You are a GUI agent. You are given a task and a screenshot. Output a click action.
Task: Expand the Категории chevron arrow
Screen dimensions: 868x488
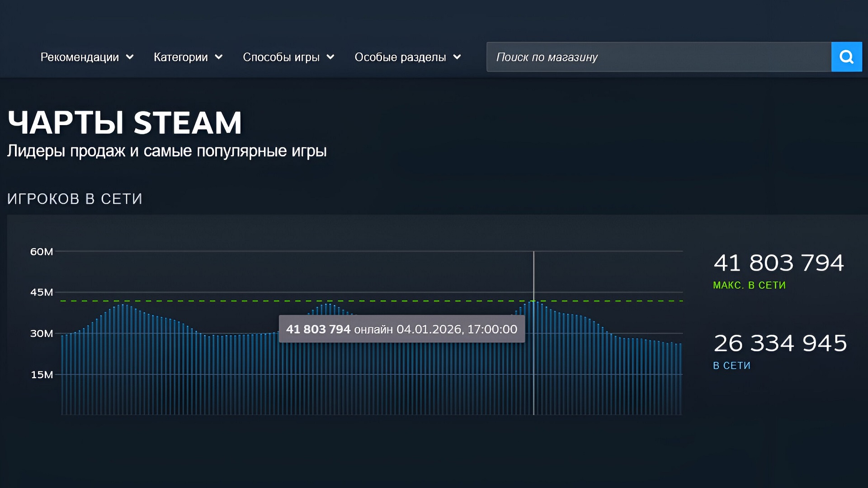(x=219, y=57)
